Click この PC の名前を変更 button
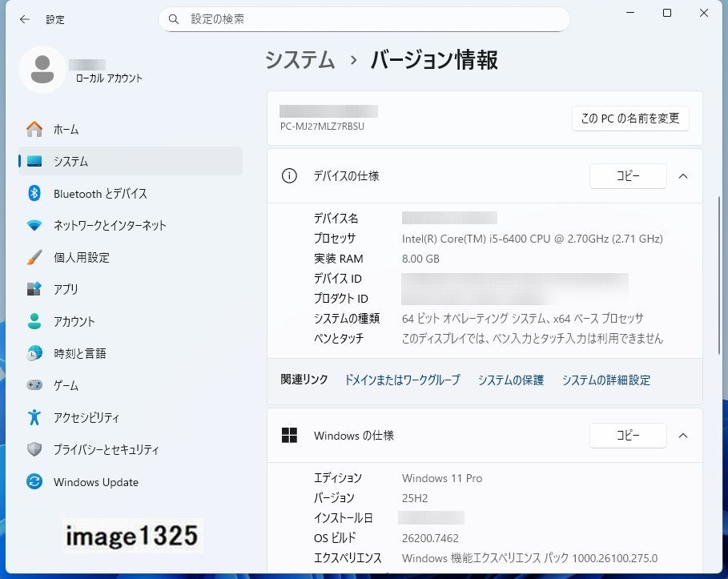 point(629,118)
